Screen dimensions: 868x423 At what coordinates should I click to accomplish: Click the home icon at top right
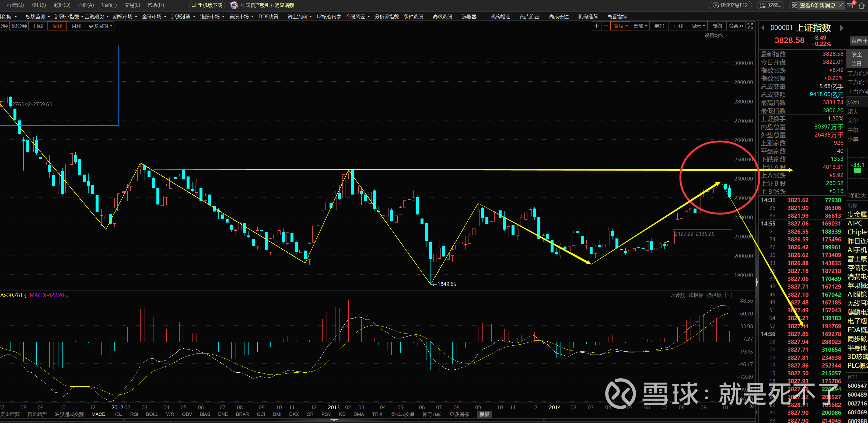(862, 5)
